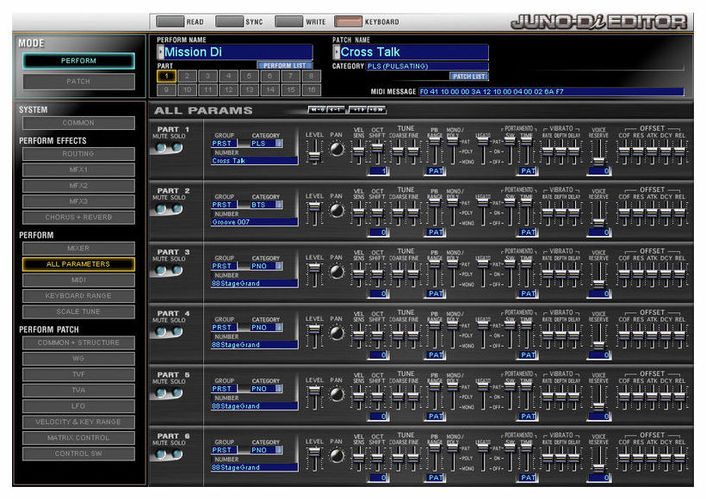
Task: Mute Part 3
Action: 161,270
